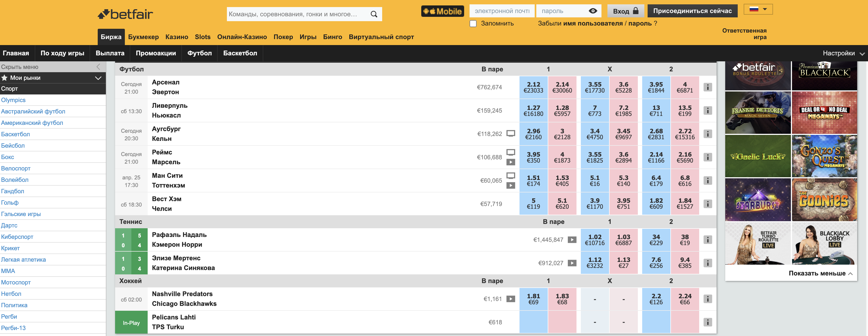Click the имя пользователя recovery link

(x=593, y=24)
